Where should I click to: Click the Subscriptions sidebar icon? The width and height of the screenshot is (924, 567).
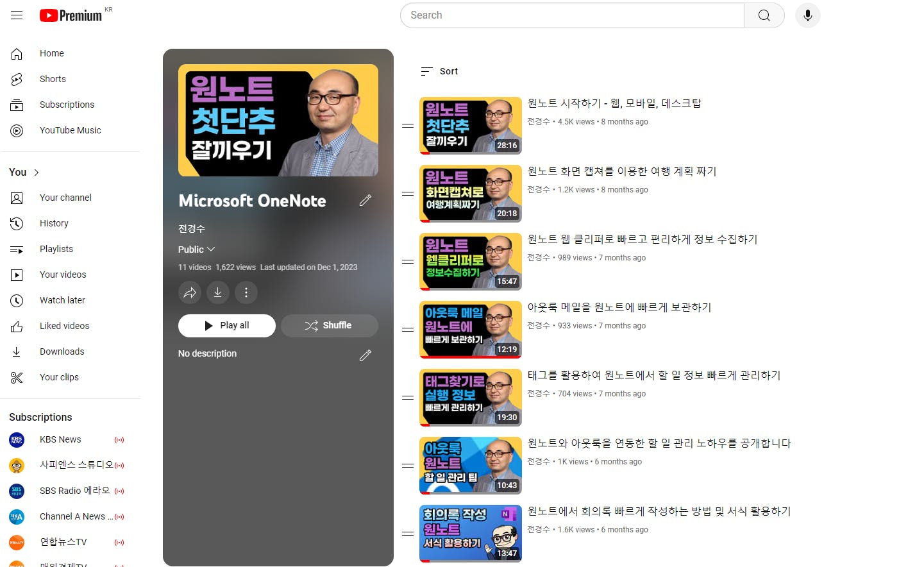click(17, 105)
